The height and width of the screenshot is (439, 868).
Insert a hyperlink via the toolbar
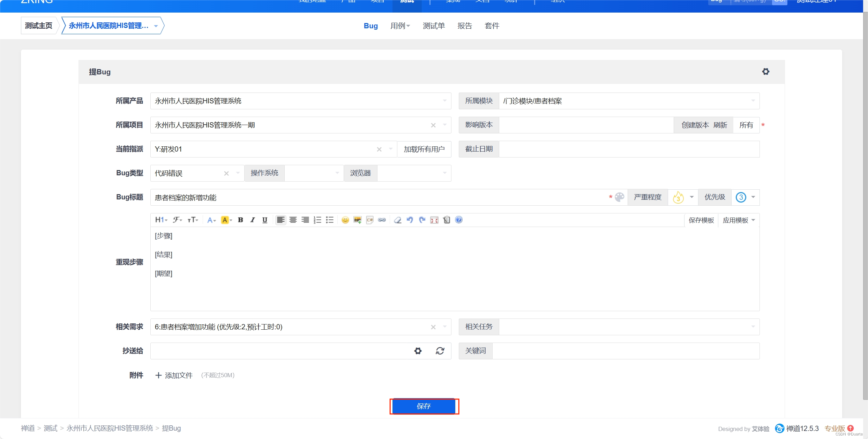382,220
